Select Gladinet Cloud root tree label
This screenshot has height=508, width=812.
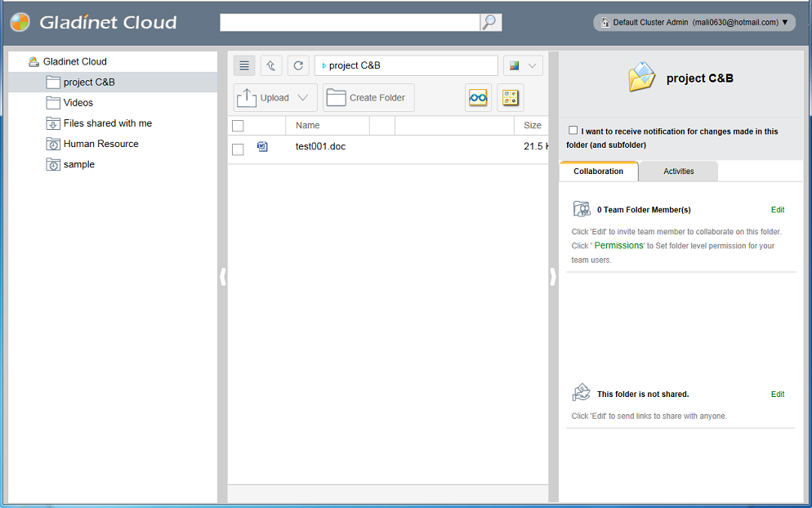tap(75, 61)
